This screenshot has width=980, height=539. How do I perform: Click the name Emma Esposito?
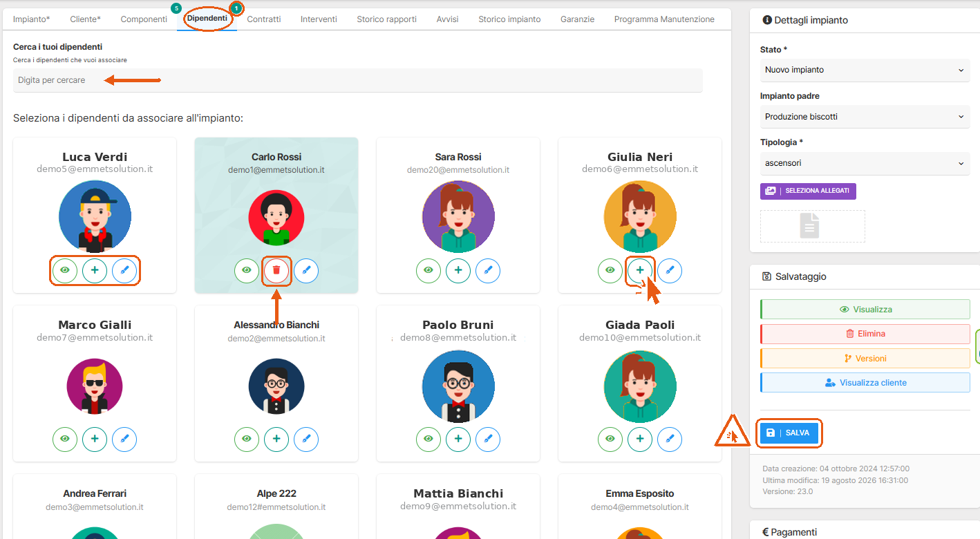coord(640,493)
